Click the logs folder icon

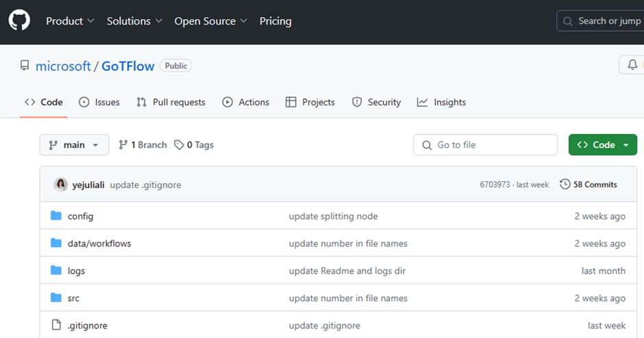point(56,271)
